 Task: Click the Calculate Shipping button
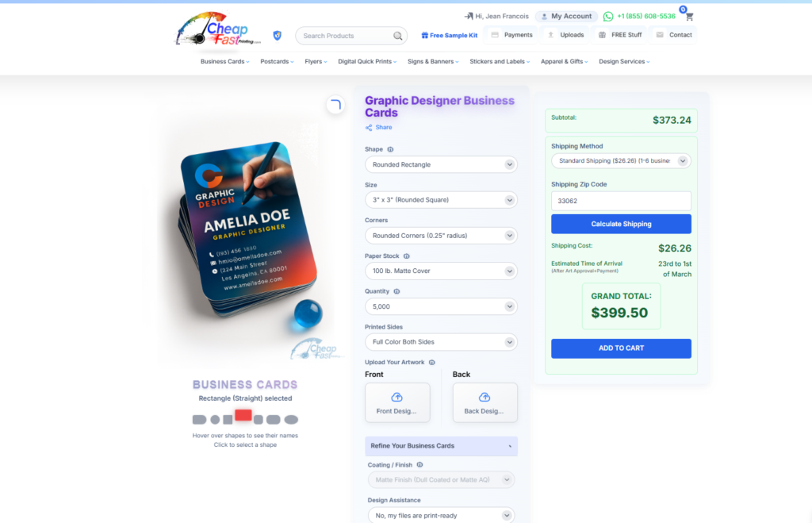(621, 224)
